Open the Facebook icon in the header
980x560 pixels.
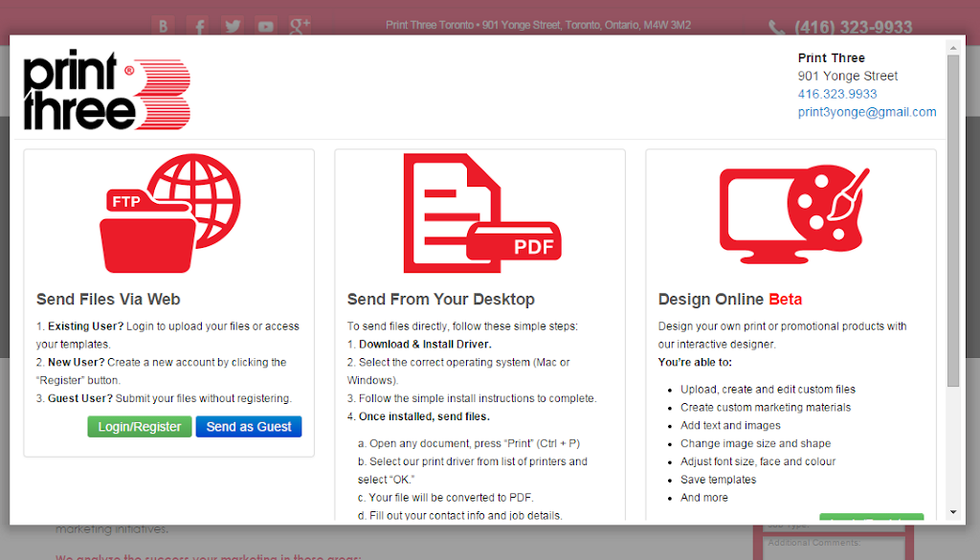click(198, 26)
